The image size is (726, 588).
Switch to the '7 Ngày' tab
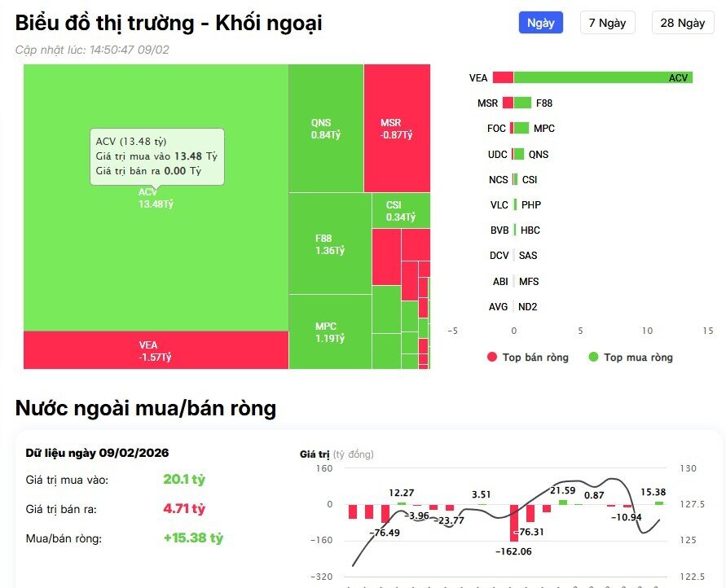pyautogui.click(x=607, y=22)
